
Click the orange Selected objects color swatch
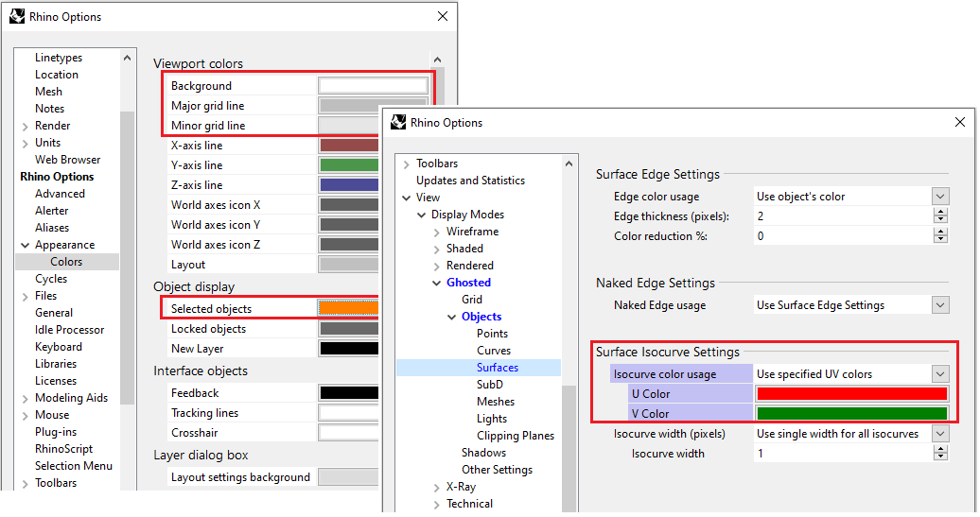pos(348,308)
